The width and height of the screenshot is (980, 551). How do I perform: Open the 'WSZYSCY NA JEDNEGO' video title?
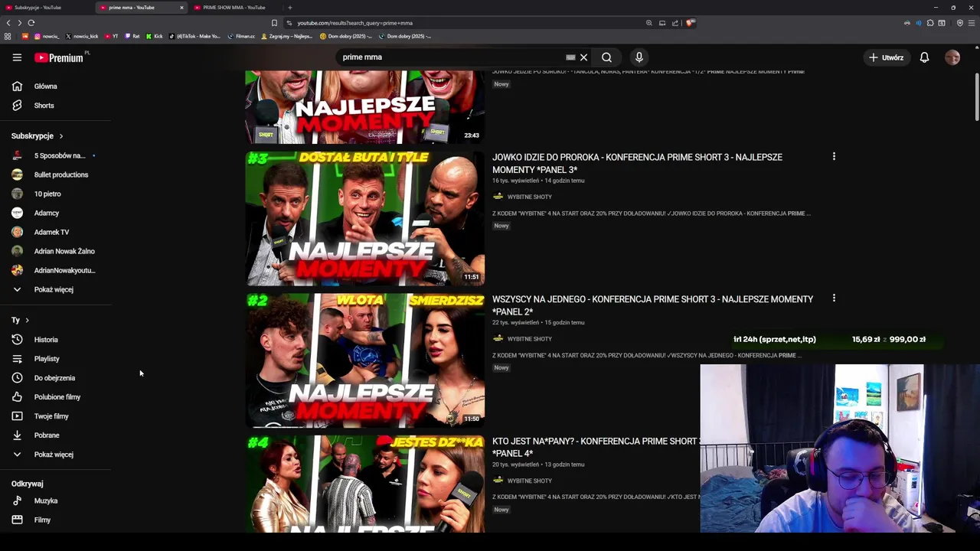point(652,305)
